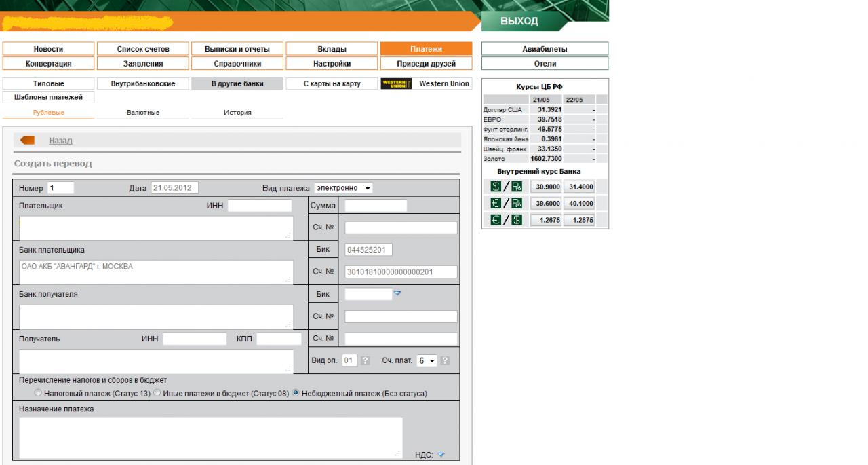The image size is (868, 465).
Task: Select Налоговый платеж (Статус 13) radio button
Action: (38, 393)
